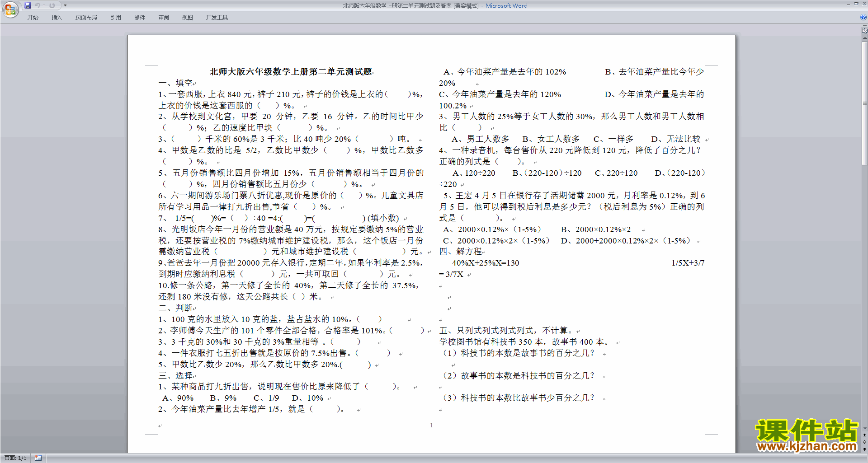Click the text = 3/7X

(451, 274)
